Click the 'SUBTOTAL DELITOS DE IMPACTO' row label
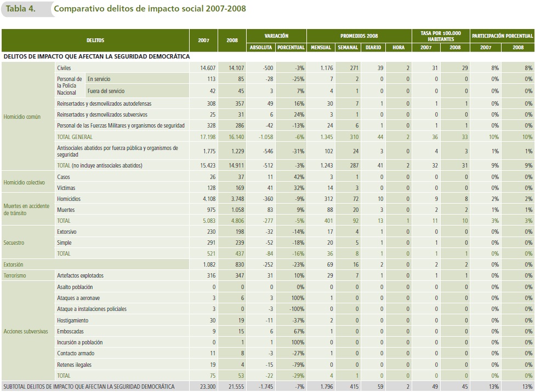The height and width of the screenshot is (392, 535). click(89, 387)
